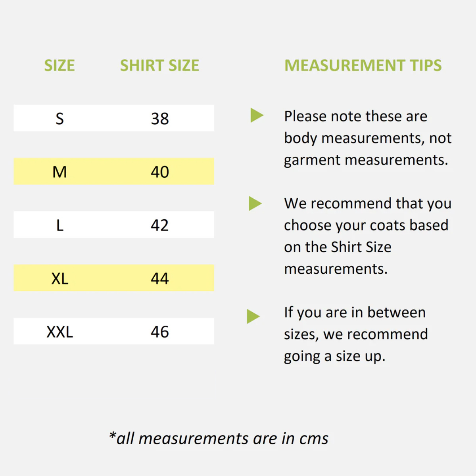Pick shirt size value 40

click(x=160, y=172)
